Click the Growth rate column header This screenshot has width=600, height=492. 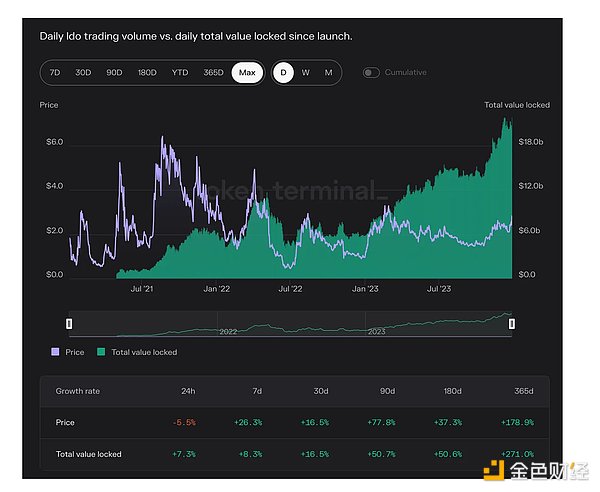click(77, 392)
